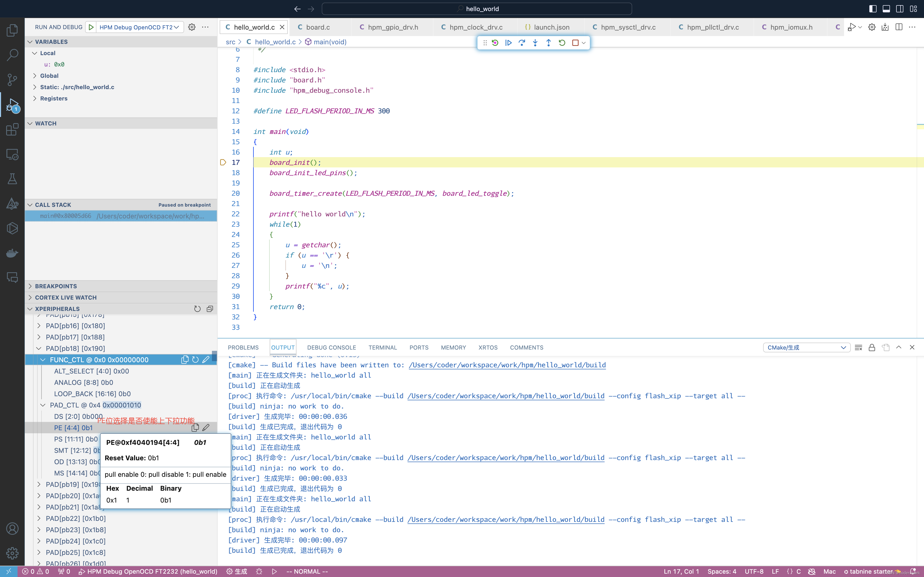Toggle the primary sidebar visibility in title bar

click(873, 9)
